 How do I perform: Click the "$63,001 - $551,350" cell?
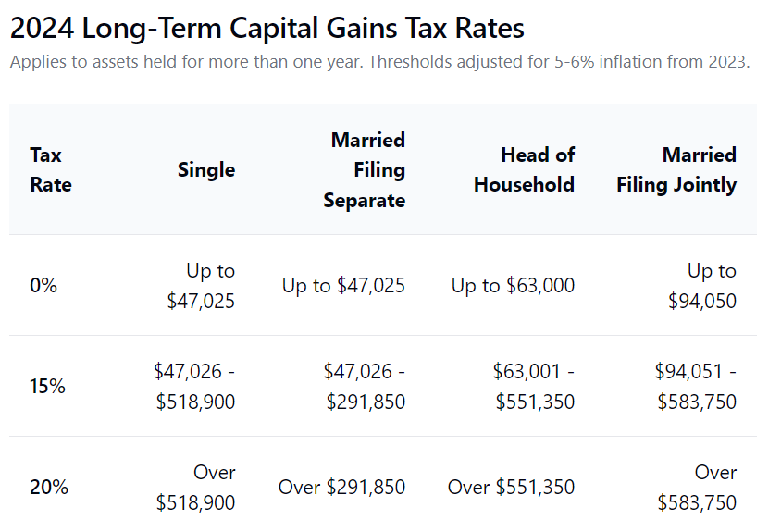click(534, 387)
